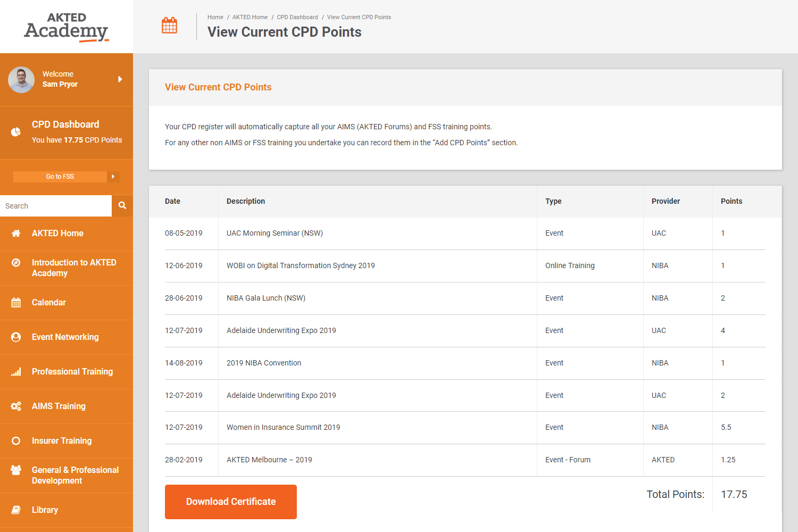
Task: Click the CPD Dashboard pie chart icon
Action: (16, 132)
